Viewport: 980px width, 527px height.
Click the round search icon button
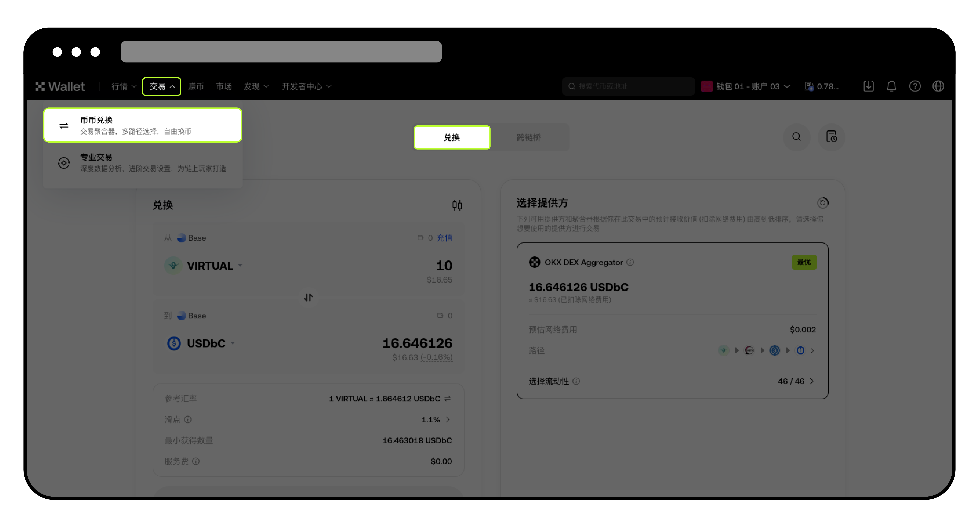[797, 137]
